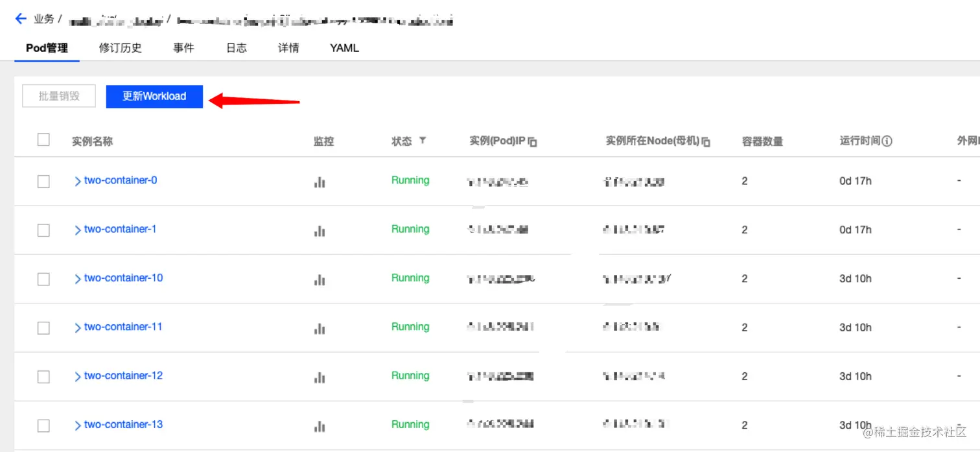
Task: Copy the 实例(Pod)IP column header value
Action: pyautogui.click(x=533, y=141)
